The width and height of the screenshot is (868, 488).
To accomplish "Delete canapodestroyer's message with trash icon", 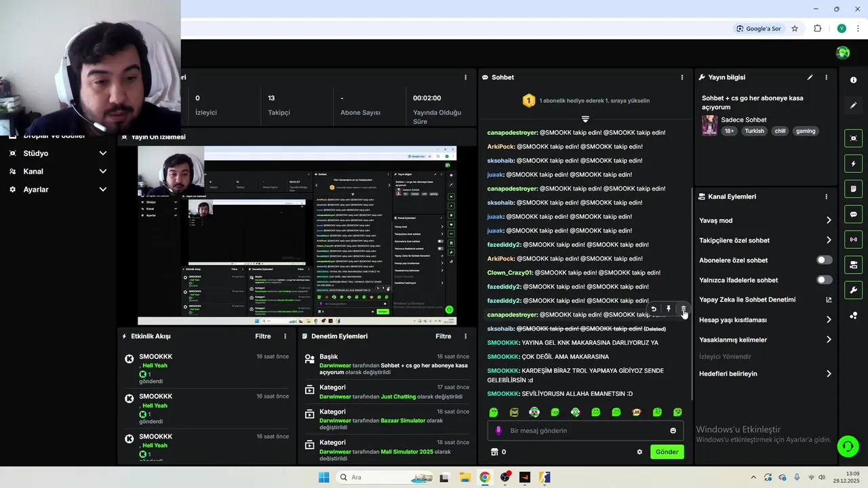I will (x=684, y=309).
